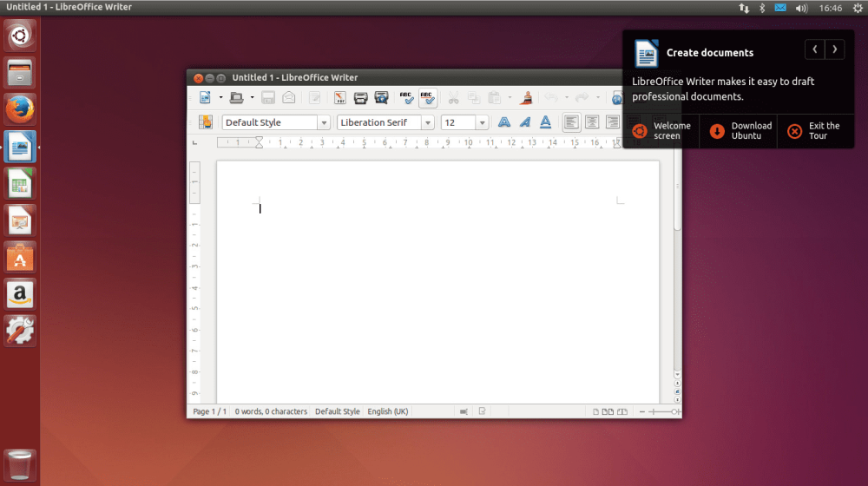Viewport: 868px width, 486px height.
Task: Click the Paste clipboard icon
Action: [x=495, y=98]
